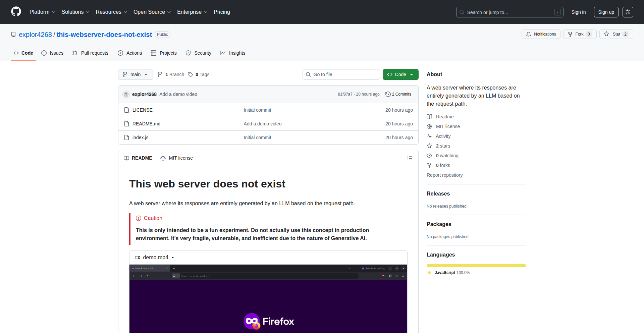Click the LICENSE file icon

[126, 110]
